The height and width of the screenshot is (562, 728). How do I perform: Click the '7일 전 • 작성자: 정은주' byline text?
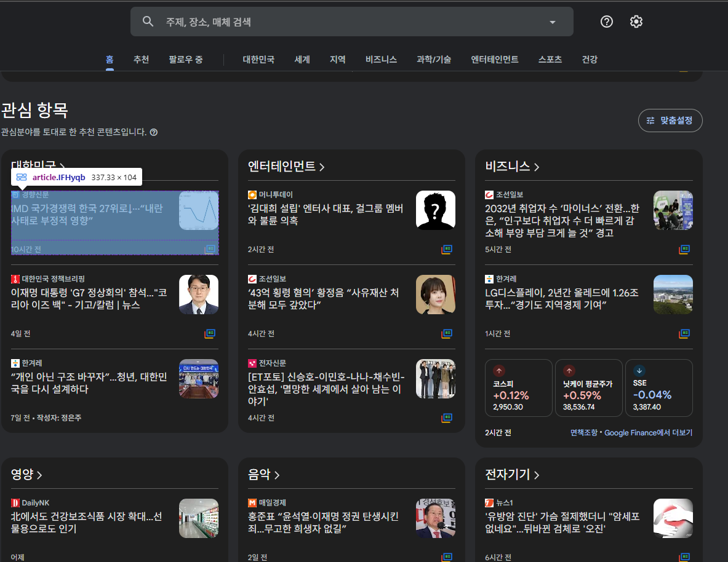pyautogui.click(x=46, y=418)
